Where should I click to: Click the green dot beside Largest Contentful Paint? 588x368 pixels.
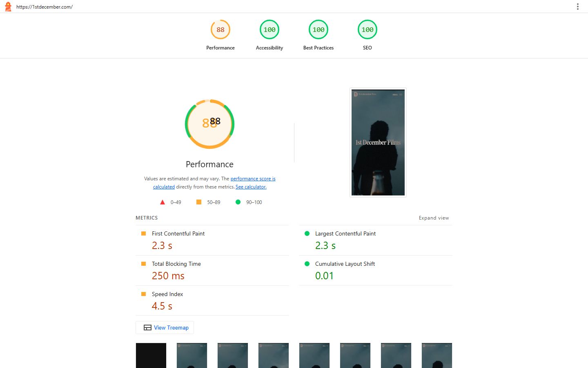pos(307,233)
